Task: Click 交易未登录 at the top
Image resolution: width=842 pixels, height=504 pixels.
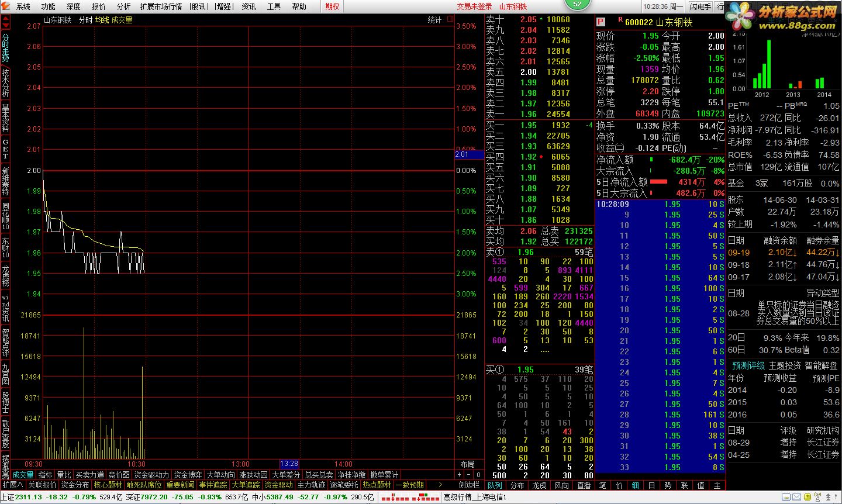Action: (475, 6)
